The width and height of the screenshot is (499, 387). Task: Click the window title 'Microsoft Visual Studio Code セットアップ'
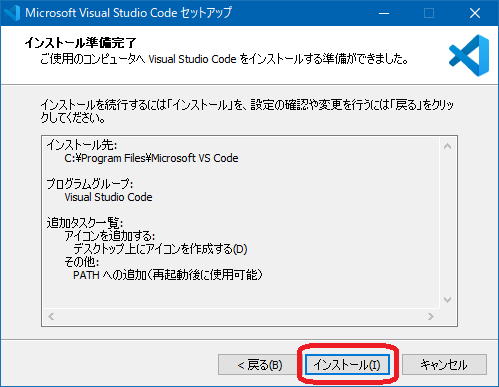[x=128, y=13]
